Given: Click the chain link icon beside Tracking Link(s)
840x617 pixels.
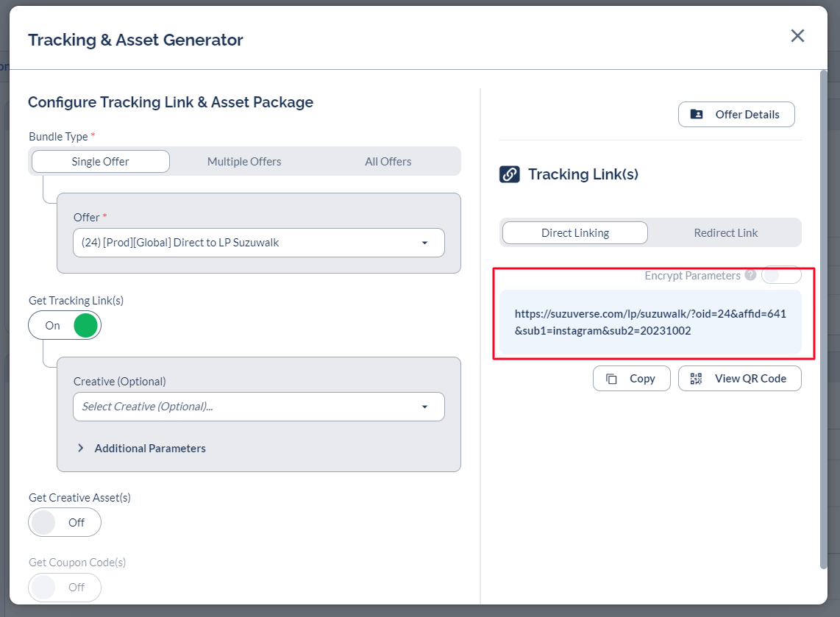Looking at the screenshot, I should pyautogui.click(x=509, y=174).
